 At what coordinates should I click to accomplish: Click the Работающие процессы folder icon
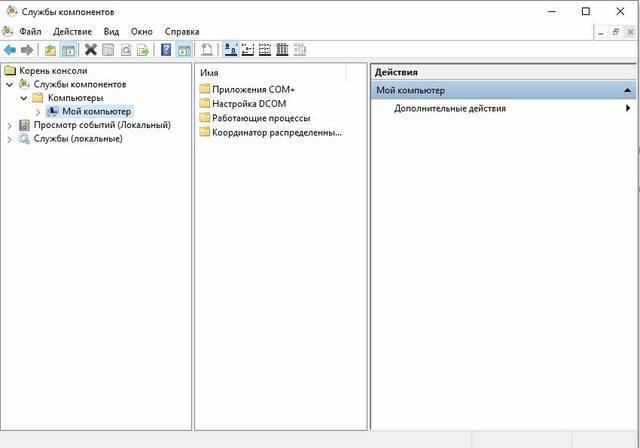tap(205, 118)
